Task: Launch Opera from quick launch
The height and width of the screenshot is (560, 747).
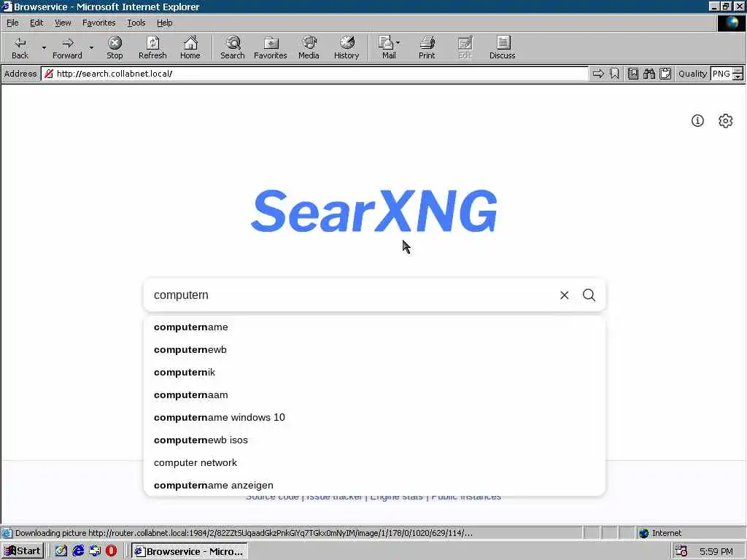Action: (x=111, y=551)
